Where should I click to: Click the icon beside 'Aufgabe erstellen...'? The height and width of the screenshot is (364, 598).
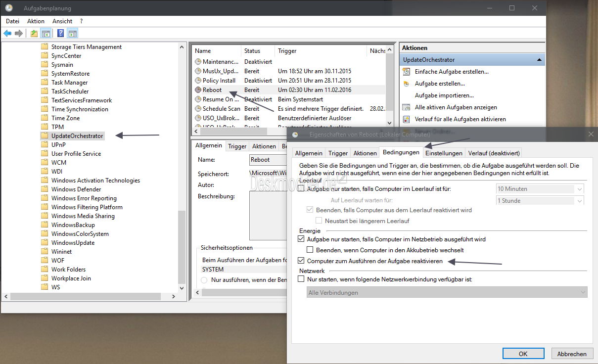tap(406, 84)
